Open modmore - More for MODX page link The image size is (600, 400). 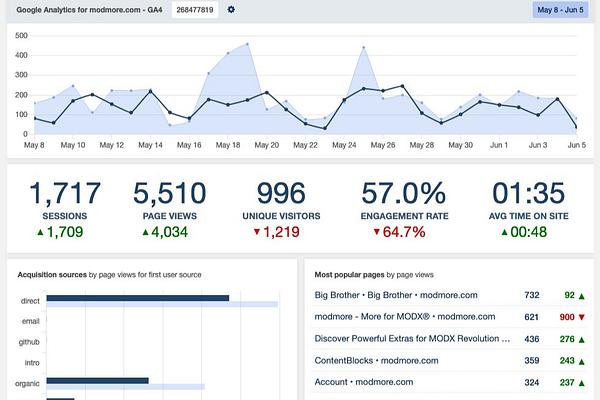click(405, 317)
